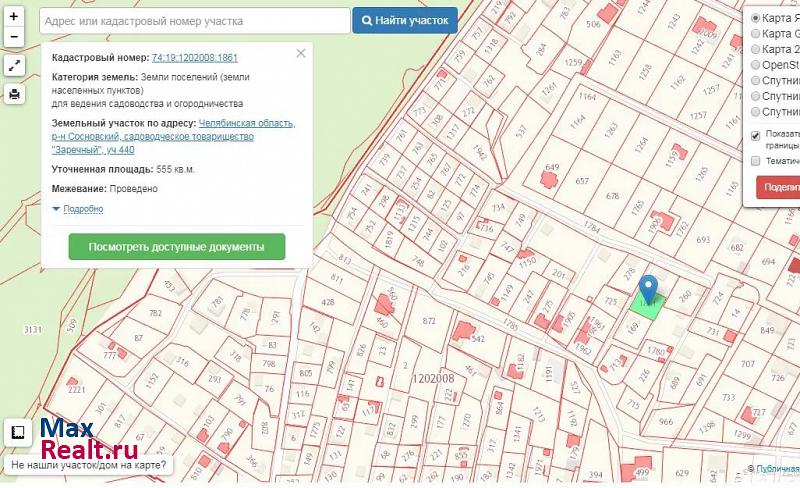800x488 pixels.
Task: Click Не нашли участок/дом на карте prompt
Action: point(90,466)
